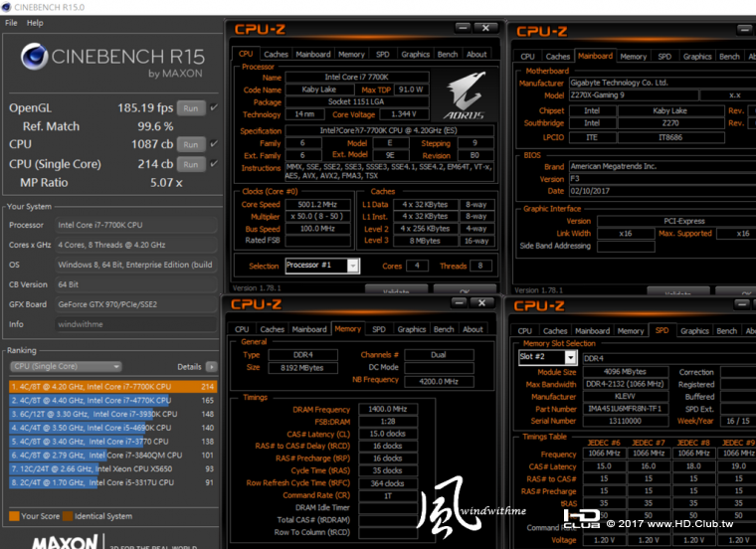Image resolution: width=756 pixels, height=549 pixels.
Task: Open the Slot #2 memory slot dropdown
Action: 547,357
